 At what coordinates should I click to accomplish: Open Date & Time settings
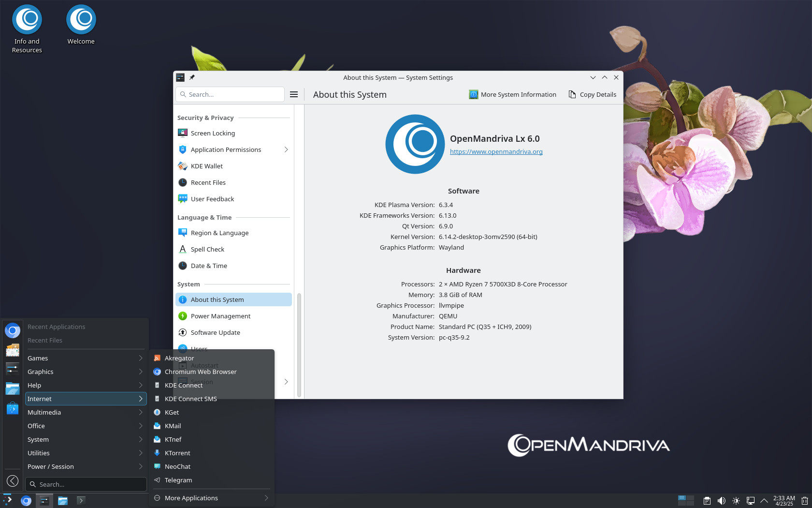pos(233,266)
